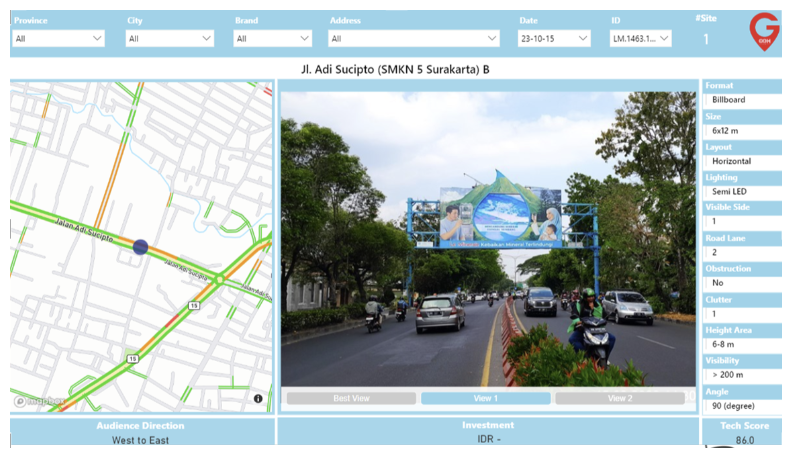
Task: Expand the City filter dropdown
Action: pos(170,39)
